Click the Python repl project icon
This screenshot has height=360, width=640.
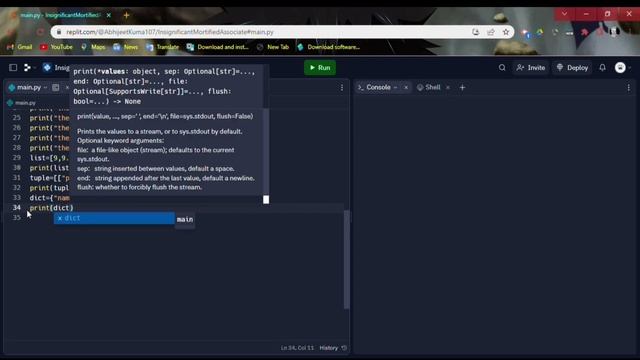click(47, 67)
